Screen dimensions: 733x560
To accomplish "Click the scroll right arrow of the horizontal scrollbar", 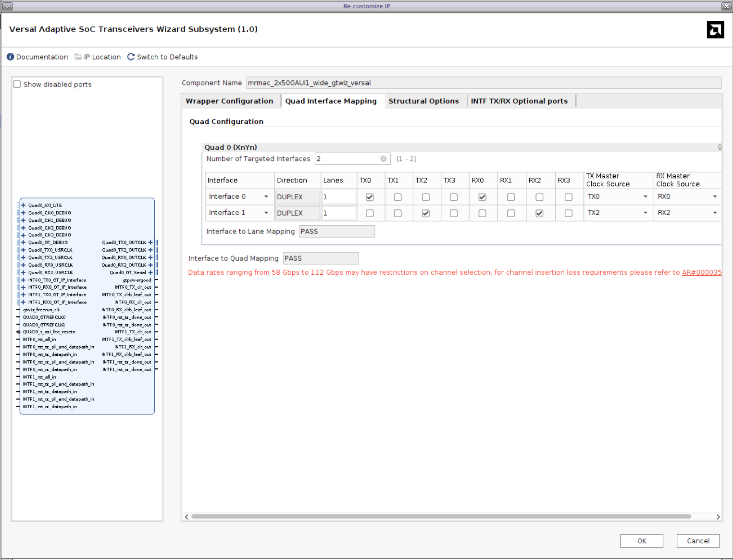I will [718, 517].
